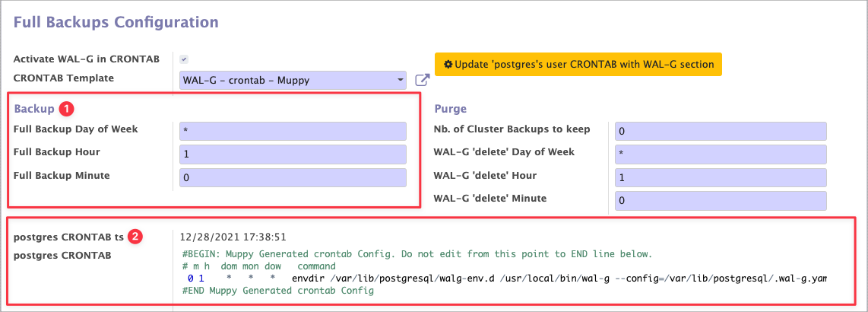Click the Purge section heading
The image size is (868, 312).
tap(450, 109)
